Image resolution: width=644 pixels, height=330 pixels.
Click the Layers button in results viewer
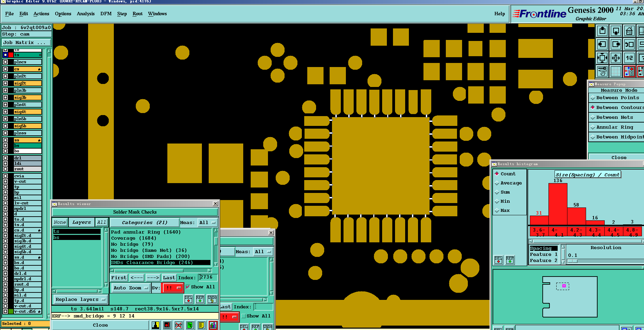point(82,222)
